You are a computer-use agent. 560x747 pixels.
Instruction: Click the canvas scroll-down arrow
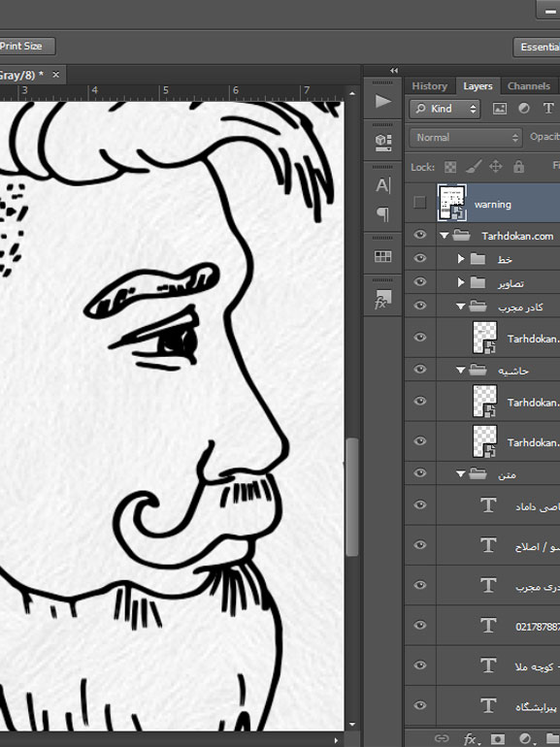[352, 725]
